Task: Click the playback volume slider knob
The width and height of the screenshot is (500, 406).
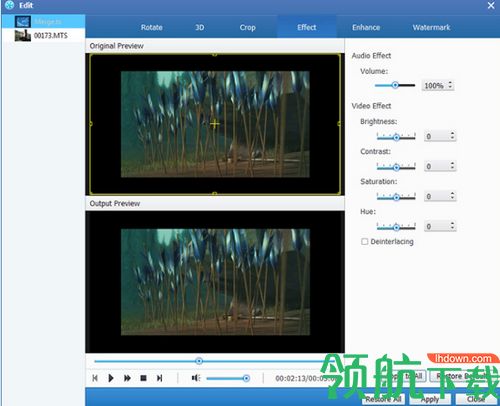Action: (246, 378)
